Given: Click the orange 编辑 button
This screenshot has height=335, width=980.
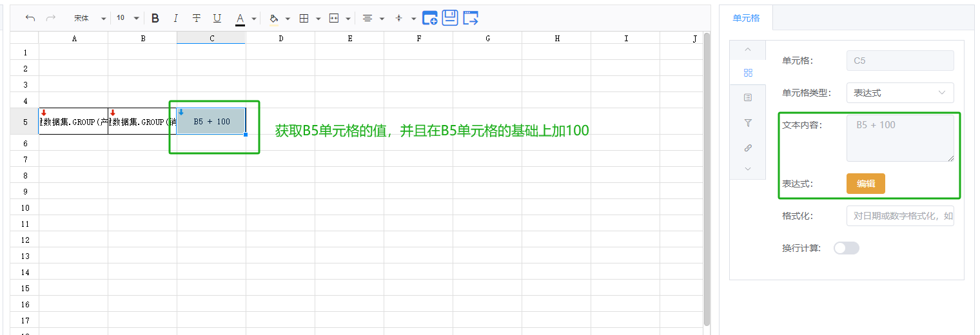Looking at the screenshot, I should 866,184.
